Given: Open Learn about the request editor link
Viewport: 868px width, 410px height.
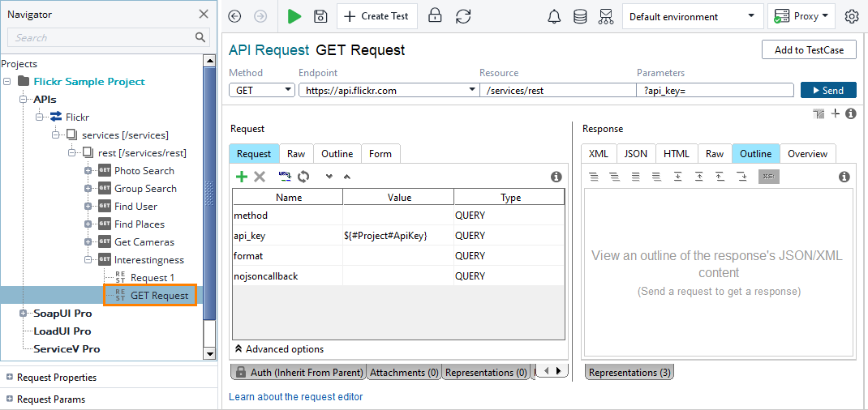Looking at the screenshot, I should point(295,396).
